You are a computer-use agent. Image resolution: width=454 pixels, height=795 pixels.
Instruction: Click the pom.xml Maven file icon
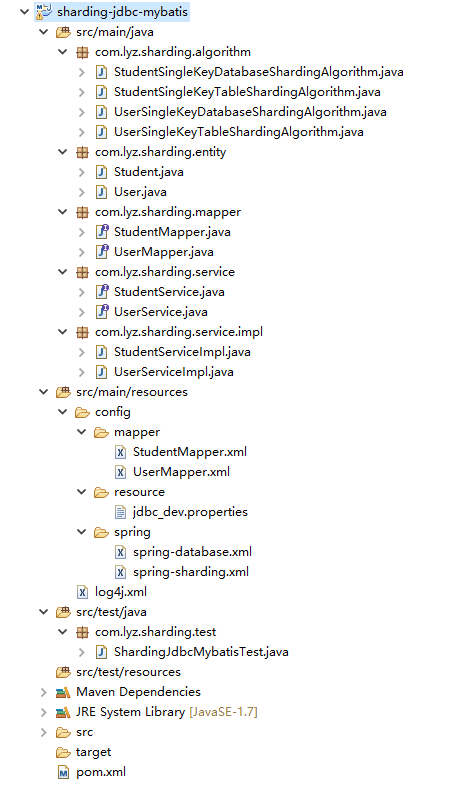(x=63, y=772)
